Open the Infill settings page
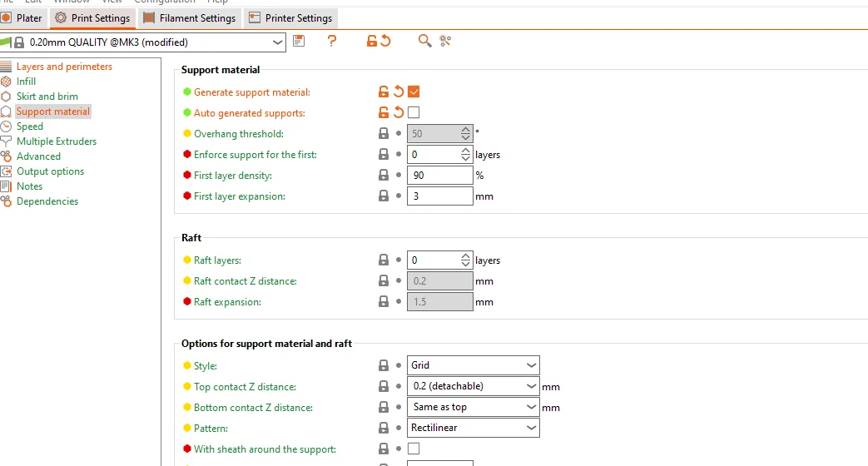868x466 pixels. tap(27, 82)
